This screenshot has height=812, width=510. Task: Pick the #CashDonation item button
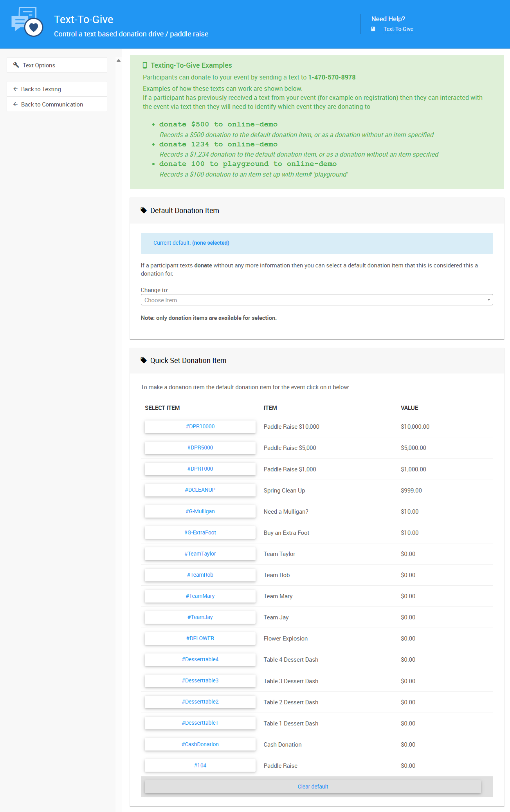point(200,744)
